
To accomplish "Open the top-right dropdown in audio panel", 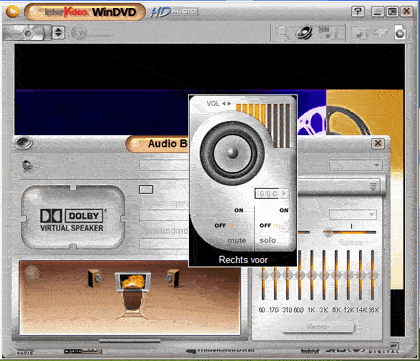I will tap(356, 165).
